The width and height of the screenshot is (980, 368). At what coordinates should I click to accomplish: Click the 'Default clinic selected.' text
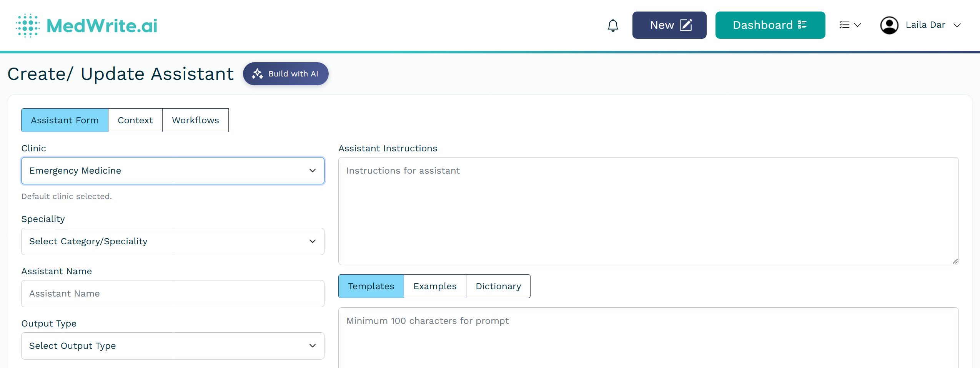pyautogui.click(x=67, y=196)
